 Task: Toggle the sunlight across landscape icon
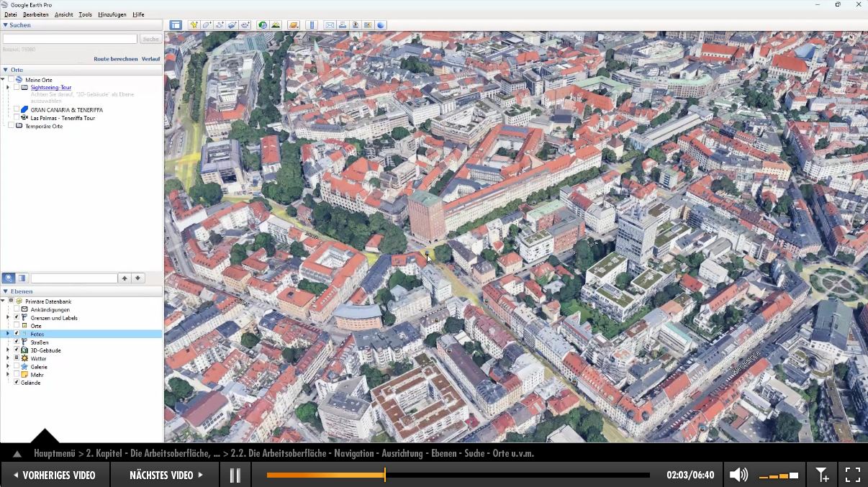pos(276,25)
